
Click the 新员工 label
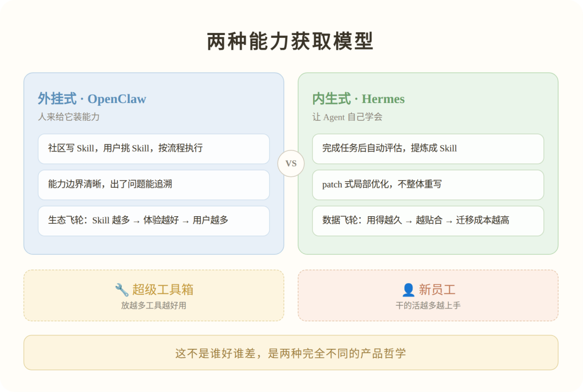[437, 290]
